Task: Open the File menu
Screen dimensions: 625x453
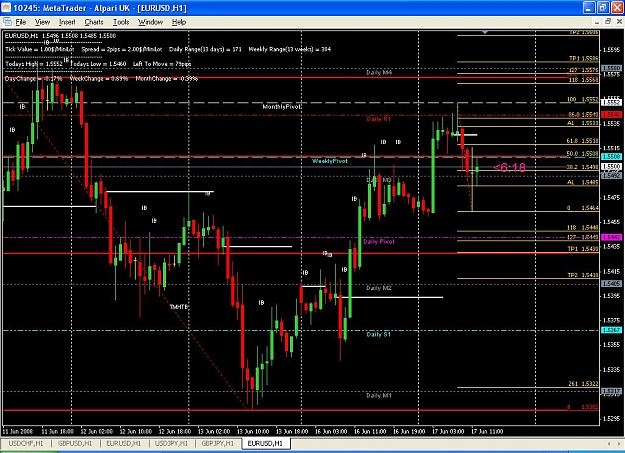Action: (21, 22)
